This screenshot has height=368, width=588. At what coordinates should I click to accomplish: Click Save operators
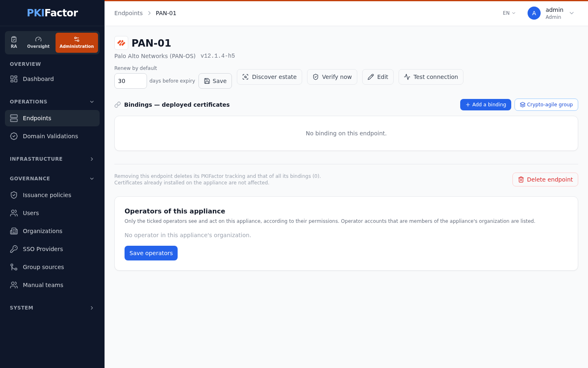point(151,253)
